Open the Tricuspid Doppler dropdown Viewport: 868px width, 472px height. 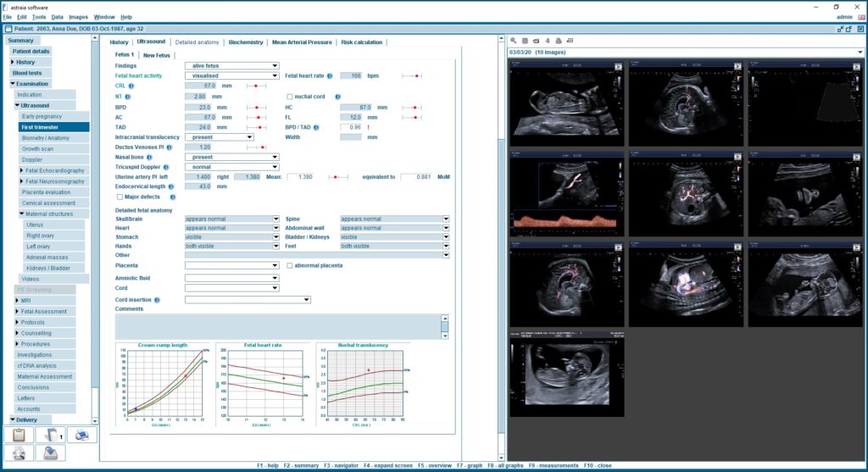coord(231,167)
